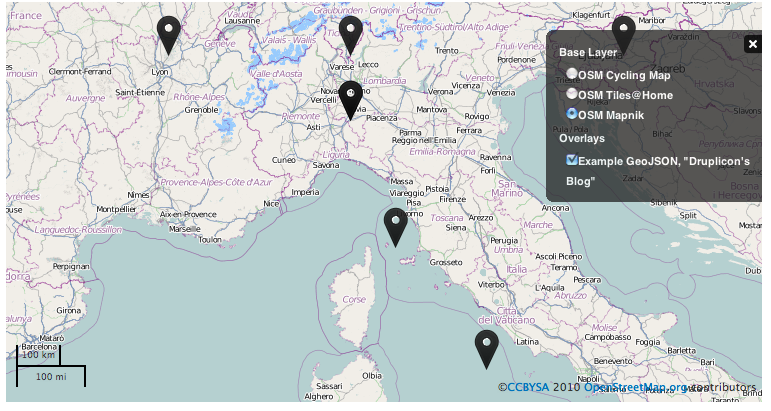Click the Toscana region label

(447, 218)
